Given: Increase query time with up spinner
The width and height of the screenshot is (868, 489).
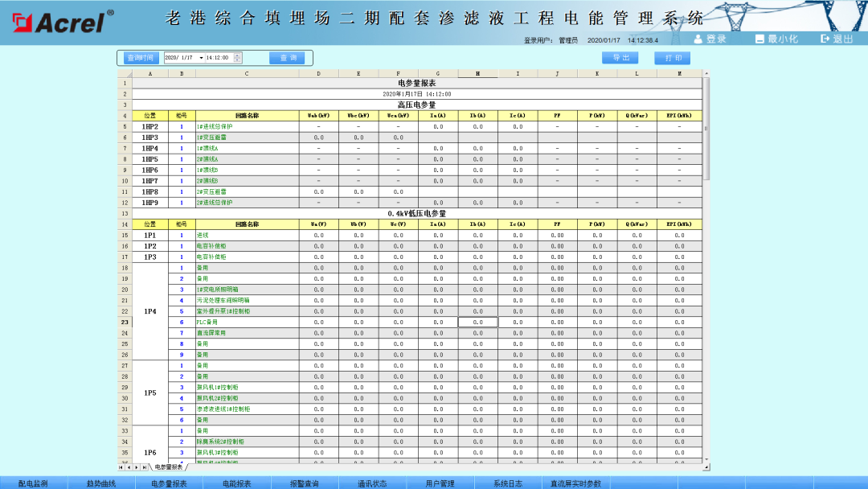Looking at the screenshot, I should pyautogui.click(x=237, y=55).
